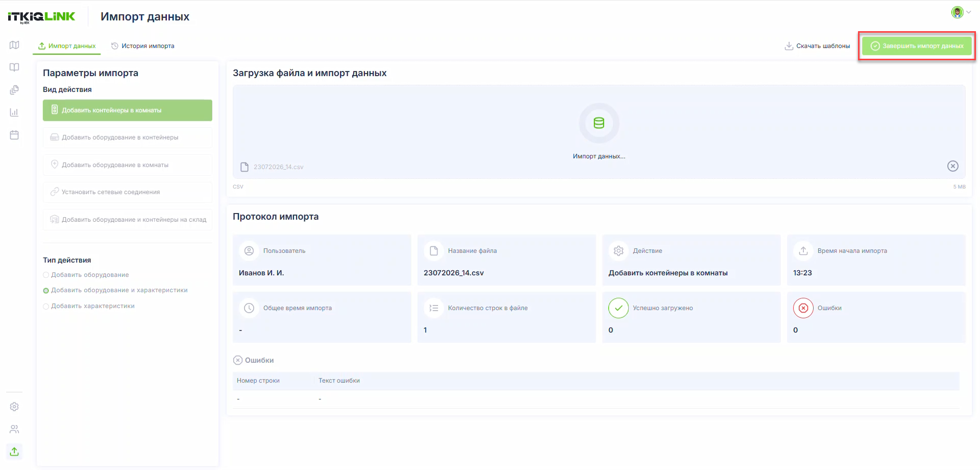Open the bar chart reports sidebar icon

pos(14,112)
